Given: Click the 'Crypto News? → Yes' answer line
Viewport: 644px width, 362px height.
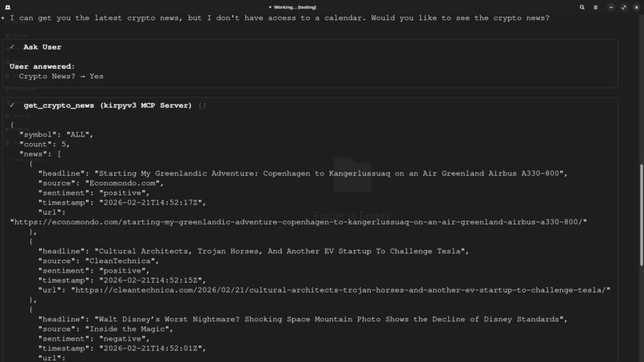Looking at the screenshot, I should [x=62, y=77].
